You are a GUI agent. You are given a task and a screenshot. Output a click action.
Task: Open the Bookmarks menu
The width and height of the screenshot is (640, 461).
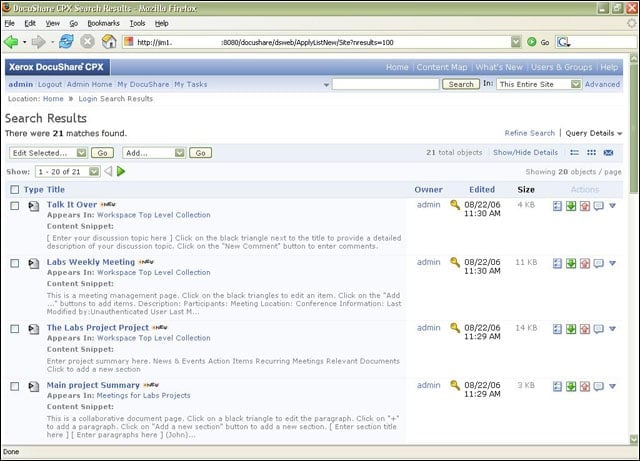104,23
